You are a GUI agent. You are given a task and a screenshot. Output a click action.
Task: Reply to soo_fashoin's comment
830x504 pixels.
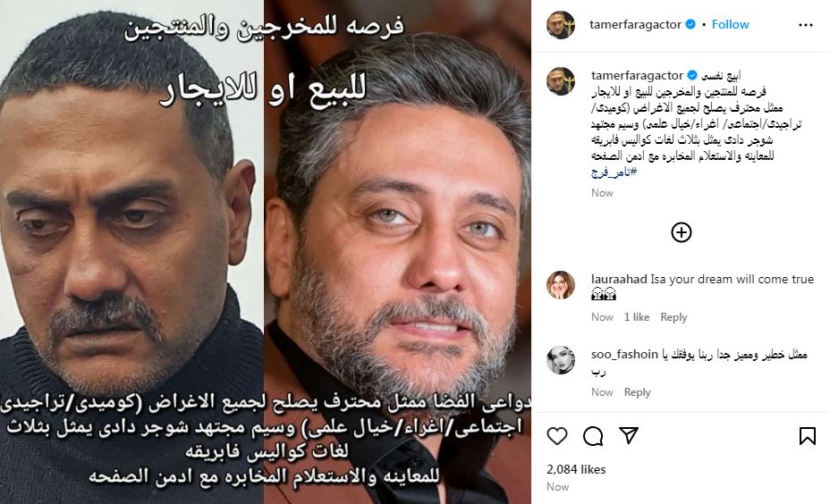pos(638,392)
